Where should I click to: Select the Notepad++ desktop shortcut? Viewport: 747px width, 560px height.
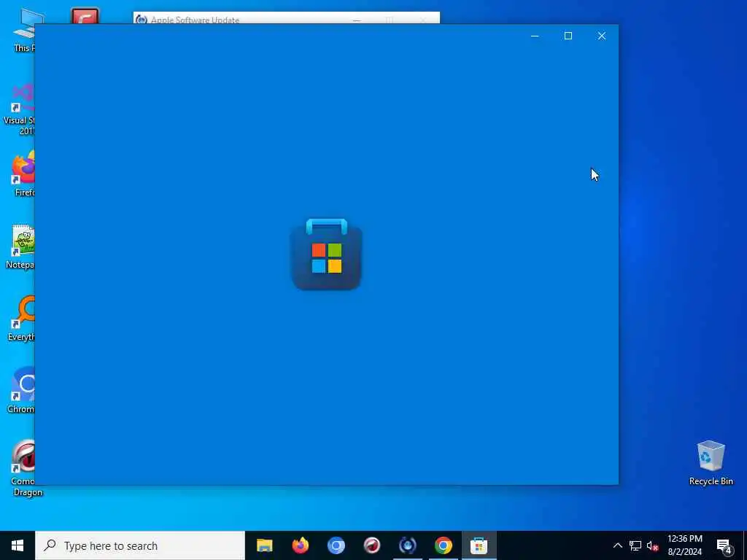(x=21, y=246)
